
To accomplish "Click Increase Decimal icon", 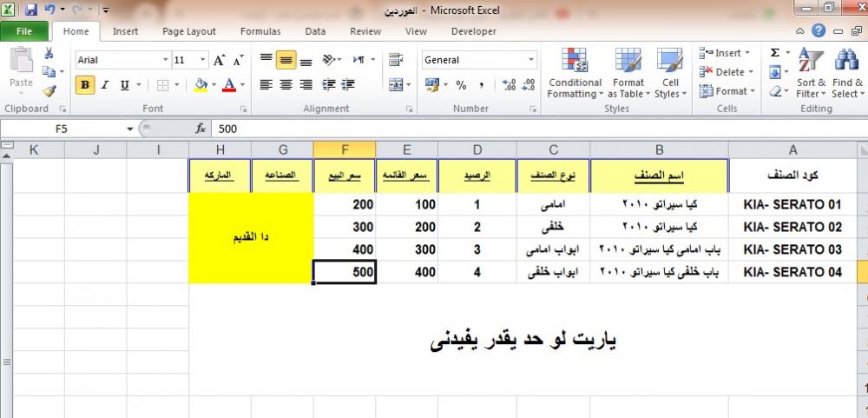I will pyautogui.click(x=509, y=85).
